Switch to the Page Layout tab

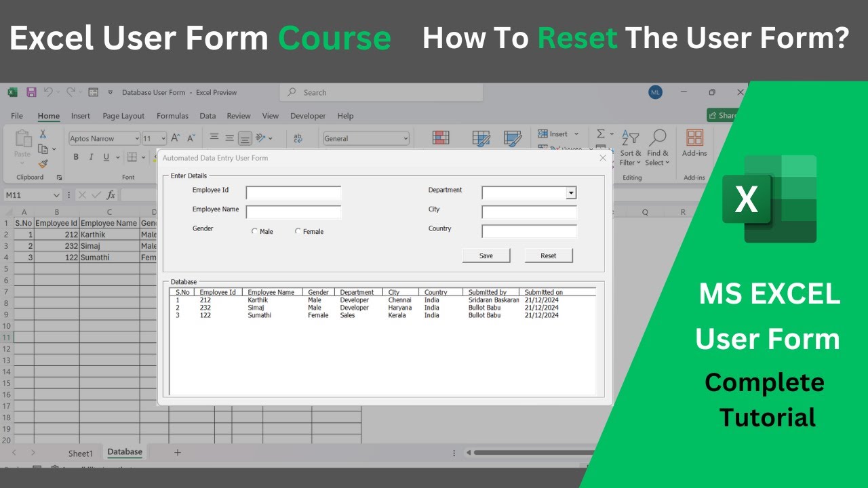coord(123,116)
